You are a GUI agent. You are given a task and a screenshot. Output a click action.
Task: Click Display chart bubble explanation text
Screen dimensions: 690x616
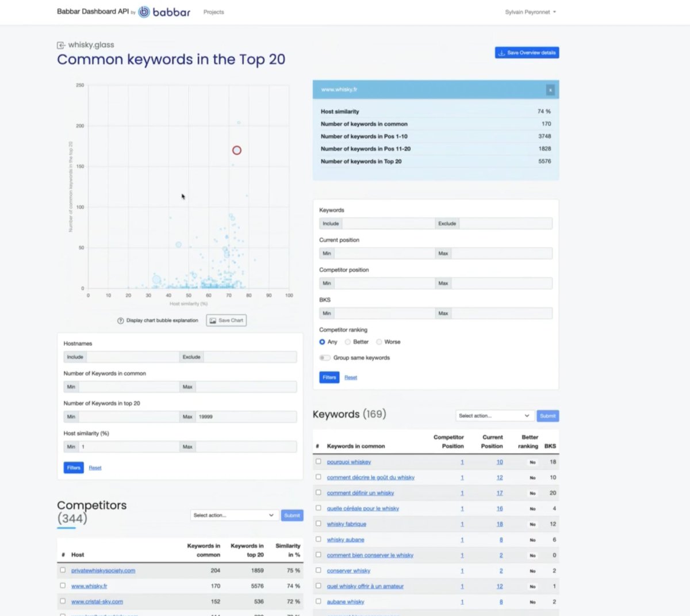point(162,320)
